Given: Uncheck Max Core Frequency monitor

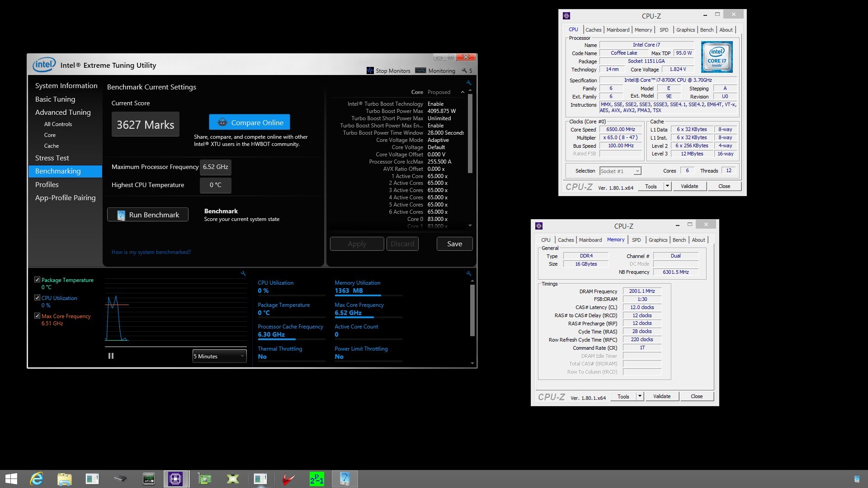Looking at the screenshot, I should 37,316.
